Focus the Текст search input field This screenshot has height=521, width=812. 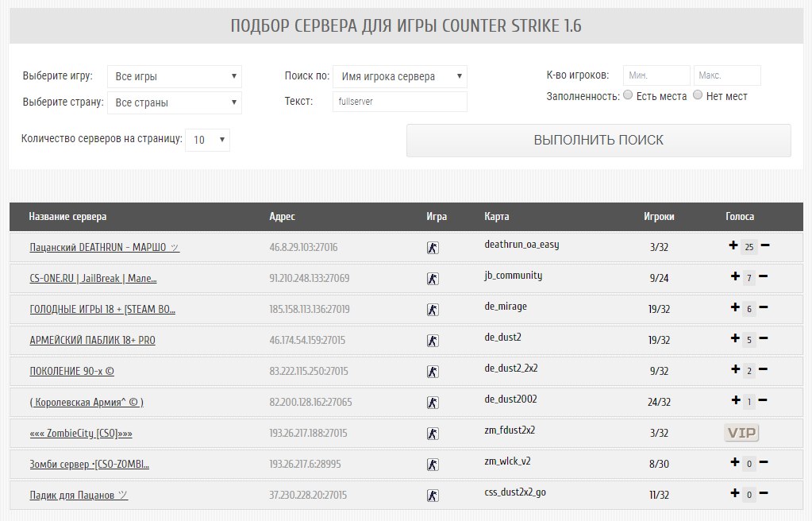pyautogui.click(x=400, y=102)
